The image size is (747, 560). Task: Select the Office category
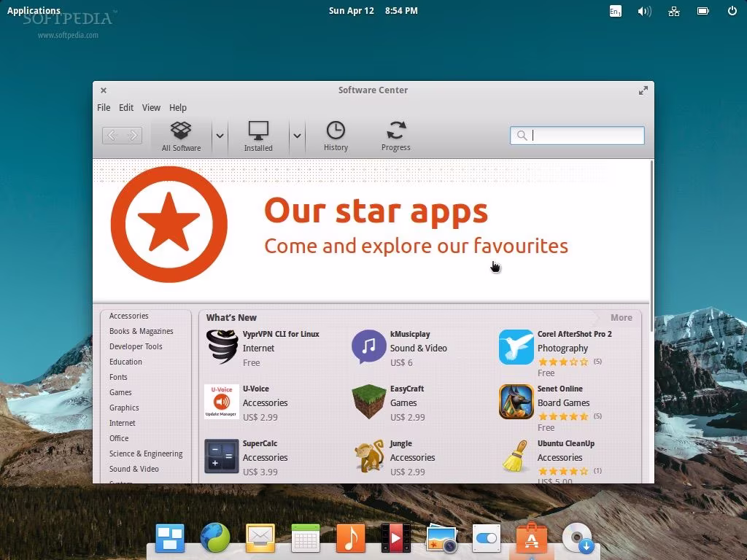point(119,438)
